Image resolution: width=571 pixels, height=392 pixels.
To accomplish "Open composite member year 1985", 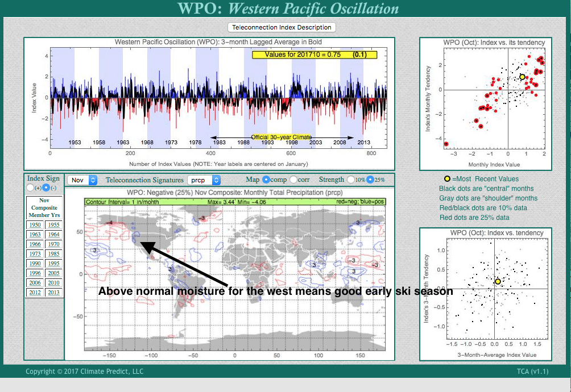I will click(53, 254).
